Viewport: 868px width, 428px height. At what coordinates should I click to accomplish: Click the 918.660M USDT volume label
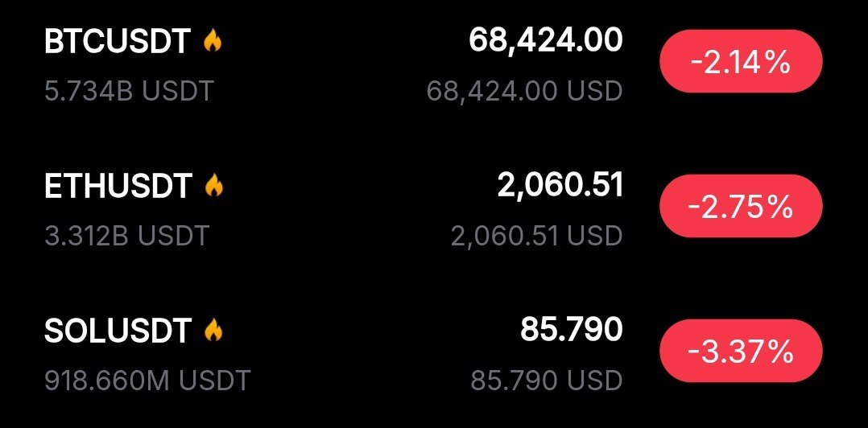pyautogui.click(x=147, y=379)
